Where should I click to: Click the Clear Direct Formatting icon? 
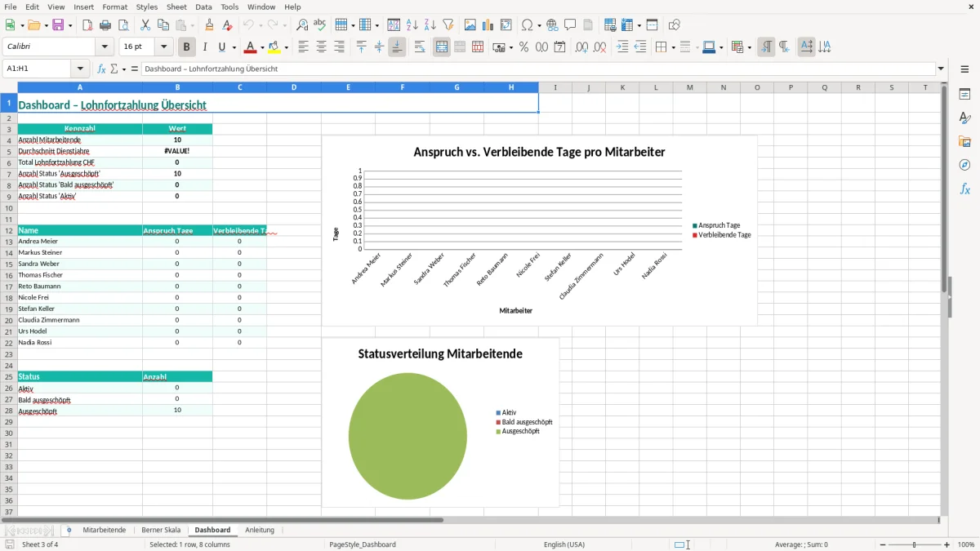[228, 25]
